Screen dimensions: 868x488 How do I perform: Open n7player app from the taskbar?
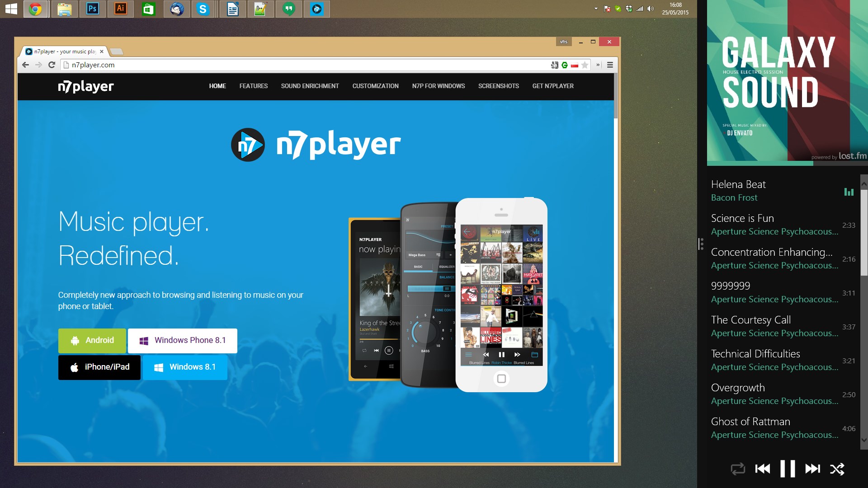(x=316, y=9)
